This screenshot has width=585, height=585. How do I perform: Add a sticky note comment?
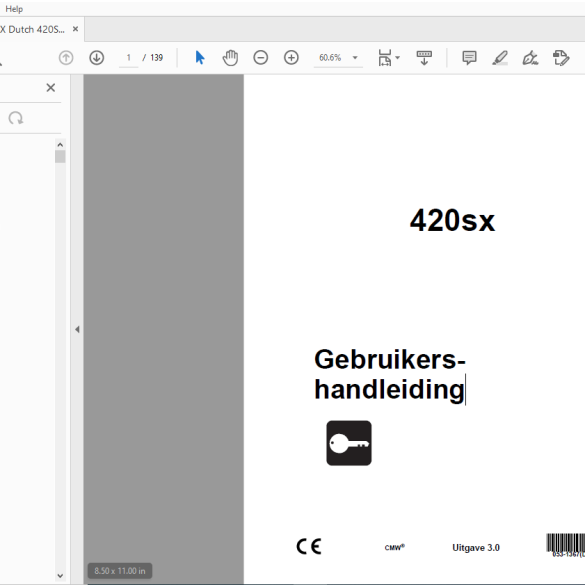[469, 58]
